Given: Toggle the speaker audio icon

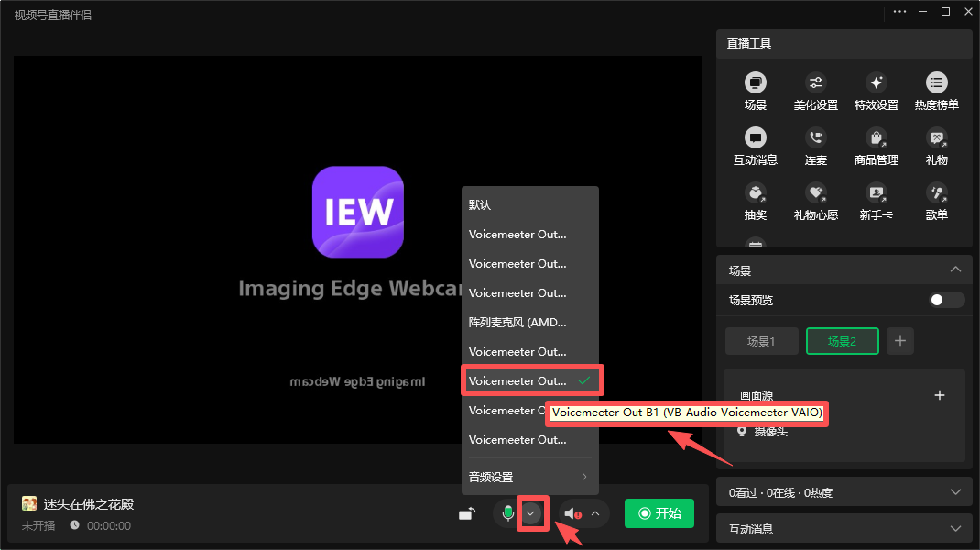Looking at the screenshot, I should [572, 513].
